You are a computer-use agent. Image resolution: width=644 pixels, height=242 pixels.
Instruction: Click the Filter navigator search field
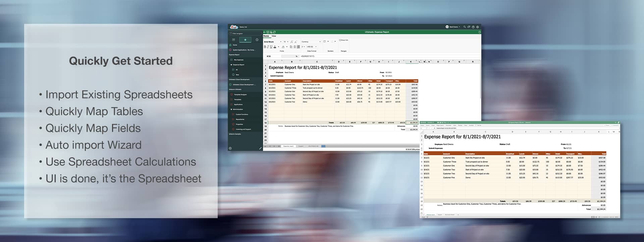pyautogui.click(x=245, y=33)
